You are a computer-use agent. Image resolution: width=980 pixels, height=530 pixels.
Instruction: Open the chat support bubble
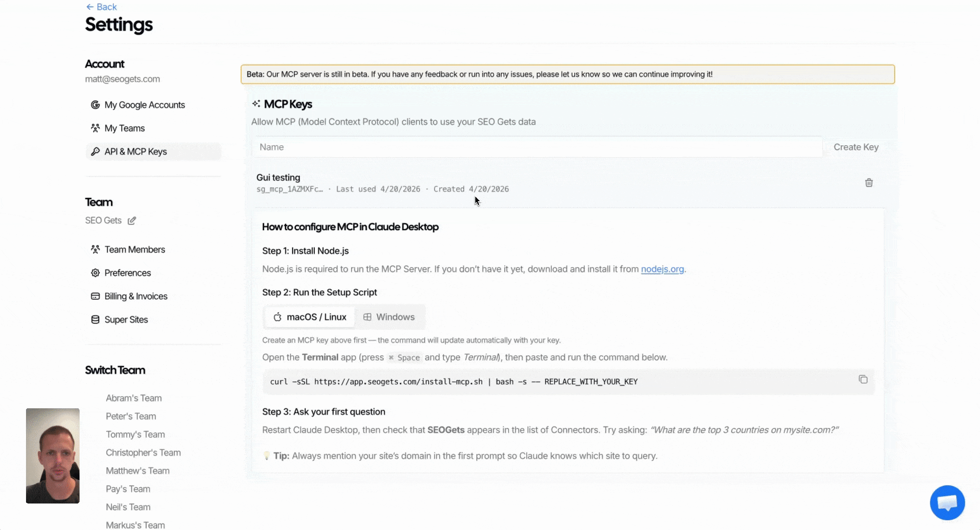(947, 503)
